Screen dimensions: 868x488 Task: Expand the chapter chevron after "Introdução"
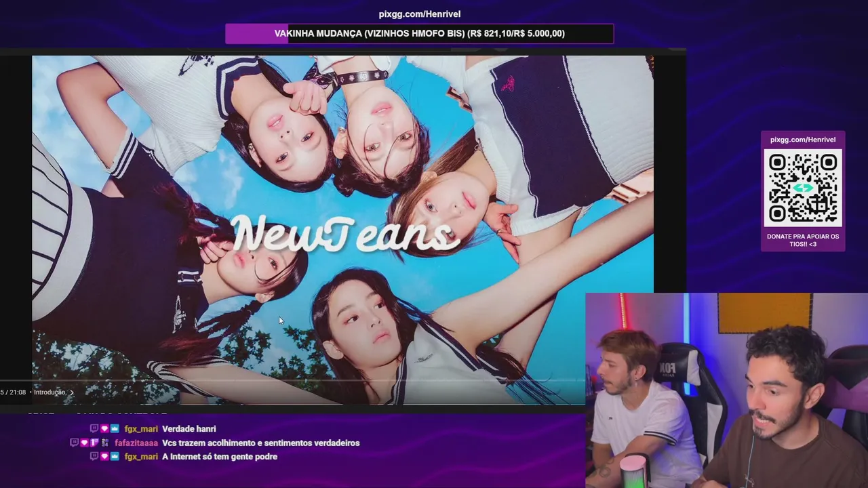coord(71,392)
